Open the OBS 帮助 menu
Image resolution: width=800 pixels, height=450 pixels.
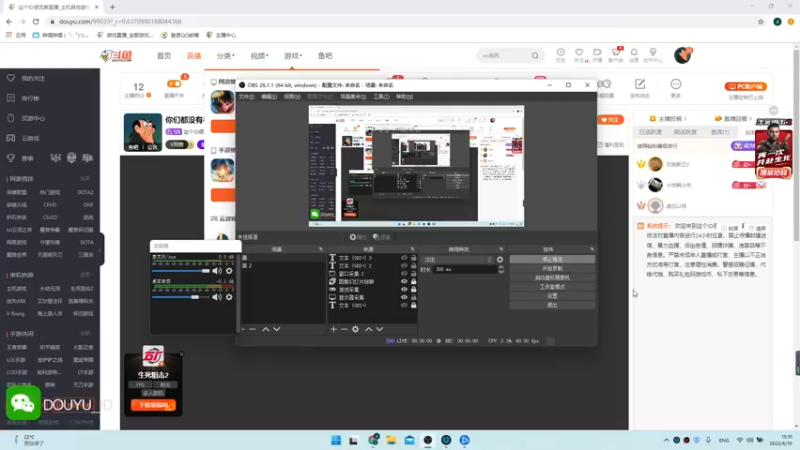(405, 96)
